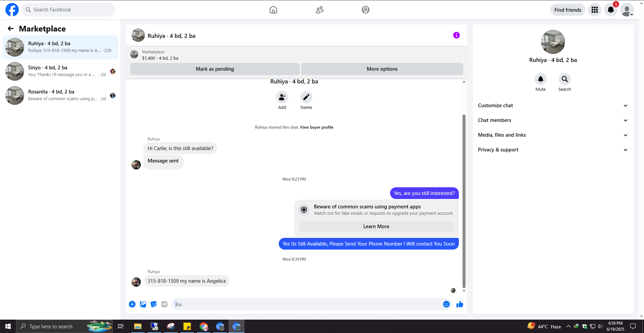Open the Friends icon in top navigation
This screenshot has height=333, width=644.
coord(320,10)
